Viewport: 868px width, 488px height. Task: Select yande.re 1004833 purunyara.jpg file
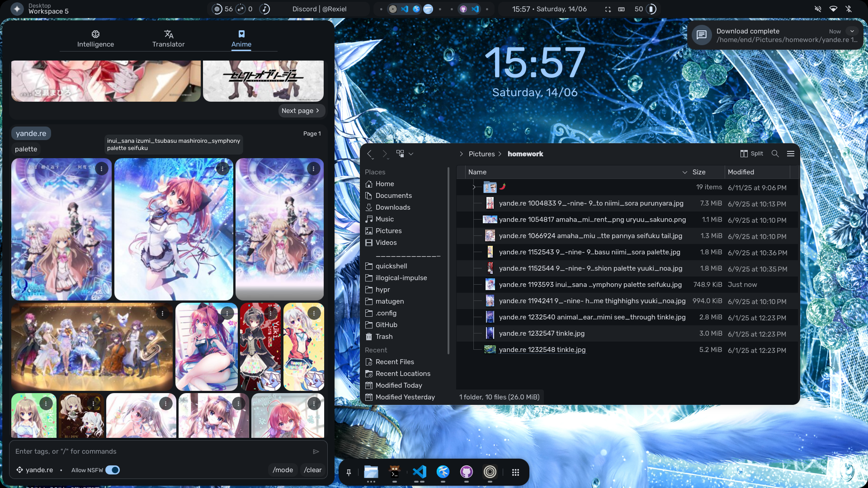pyautogui.click(x=627, y=203)
